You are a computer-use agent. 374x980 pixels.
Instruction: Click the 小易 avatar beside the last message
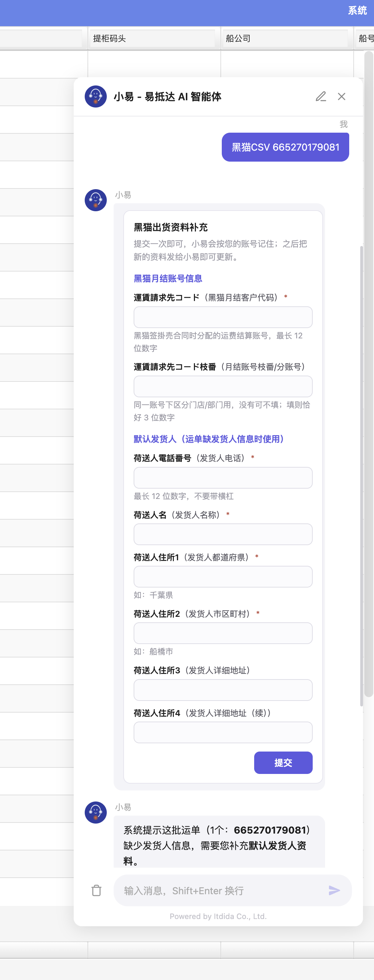click(x=96, y=813)
